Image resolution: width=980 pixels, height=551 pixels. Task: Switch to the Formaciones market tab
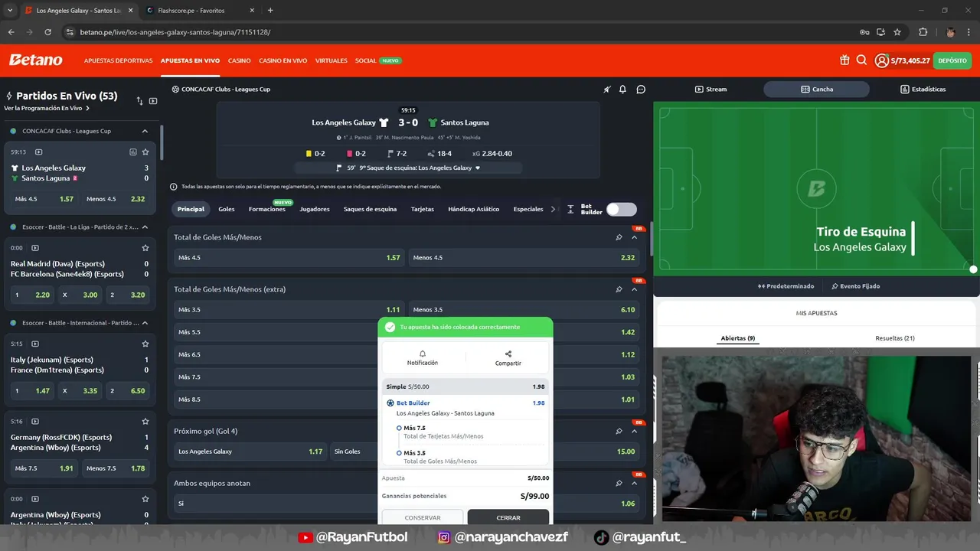266,209
